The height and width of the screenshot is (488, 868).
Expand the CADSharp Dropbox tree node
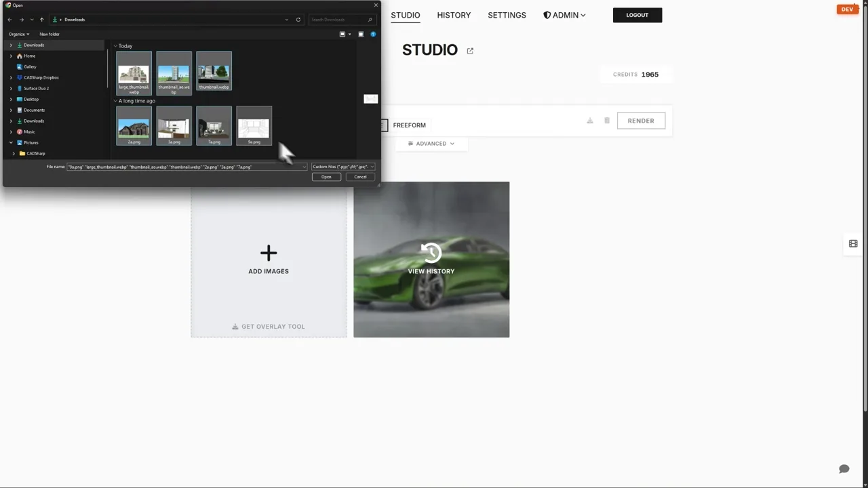11,77
